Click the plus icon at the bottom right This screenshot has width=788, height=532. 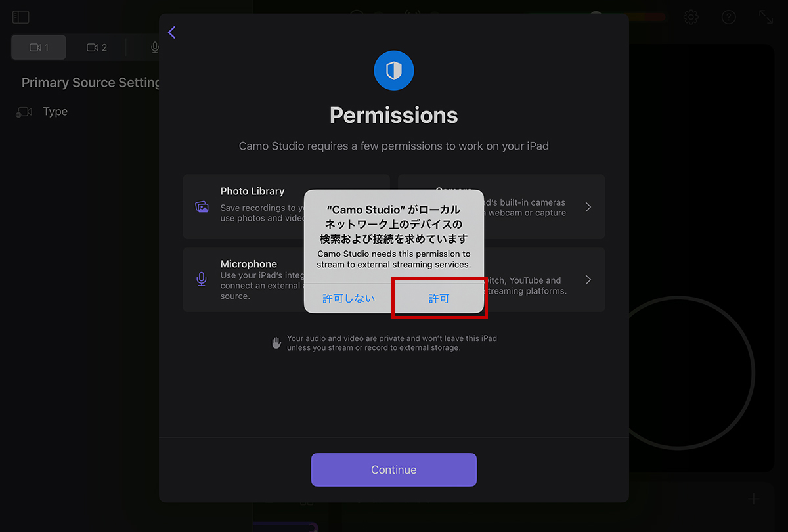[x=754, y=499]
